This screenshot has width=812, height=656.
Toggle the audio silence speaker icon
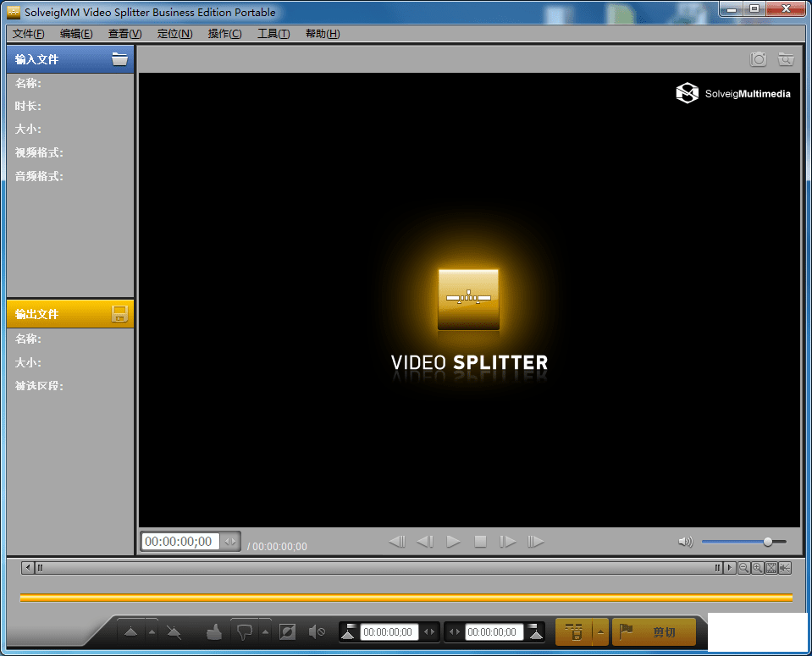pyautogui.click(x=317, y=631)
